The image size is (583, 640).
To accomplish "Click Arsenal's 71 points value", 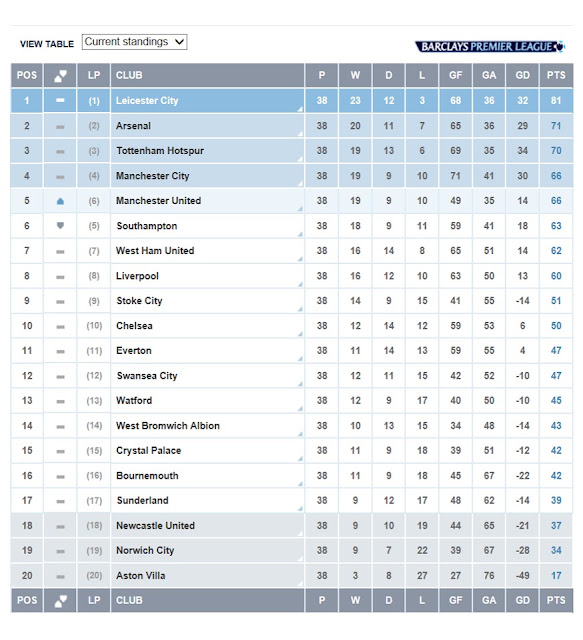I will tap(556, 126).
